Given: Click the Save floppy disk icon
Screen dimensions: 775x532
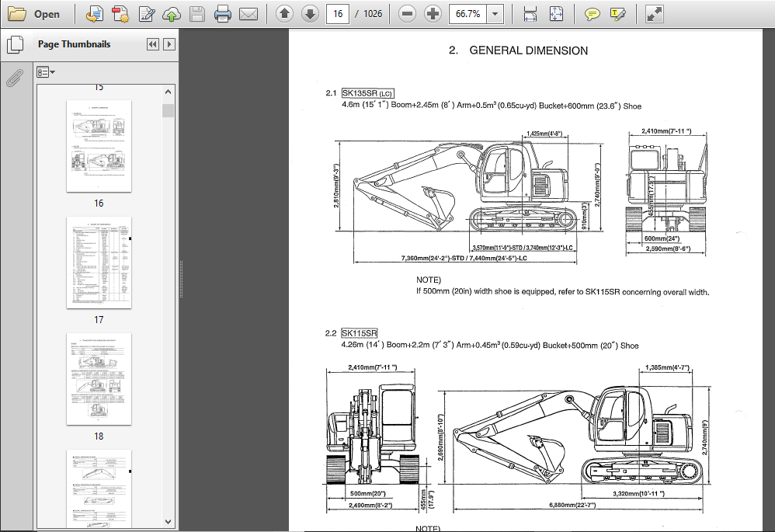Looking at the screenshot, I should [196, 14].
